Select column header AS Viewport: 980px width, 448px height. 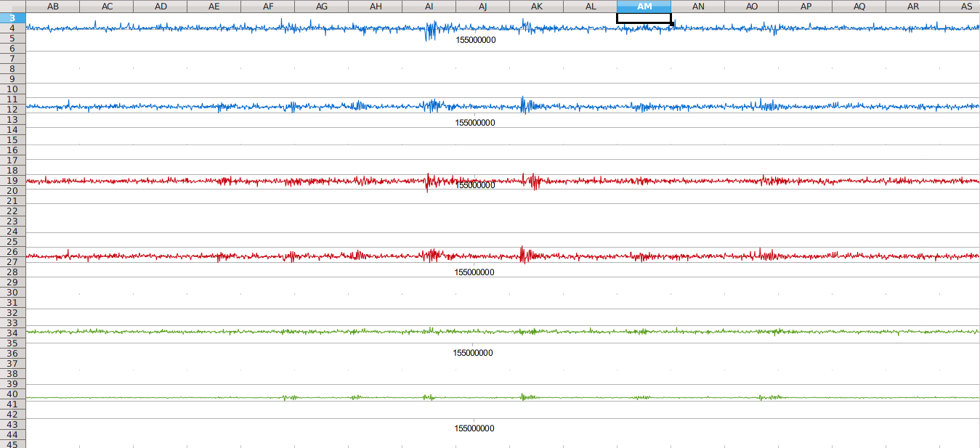(x=966, y=6)
